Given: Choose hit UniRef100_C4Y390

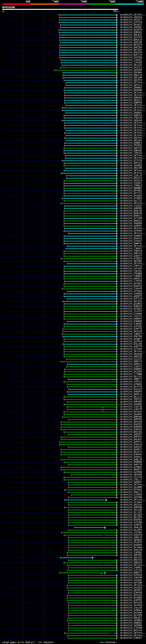Looking at the screenshot, I should click(x=131, y=269).
